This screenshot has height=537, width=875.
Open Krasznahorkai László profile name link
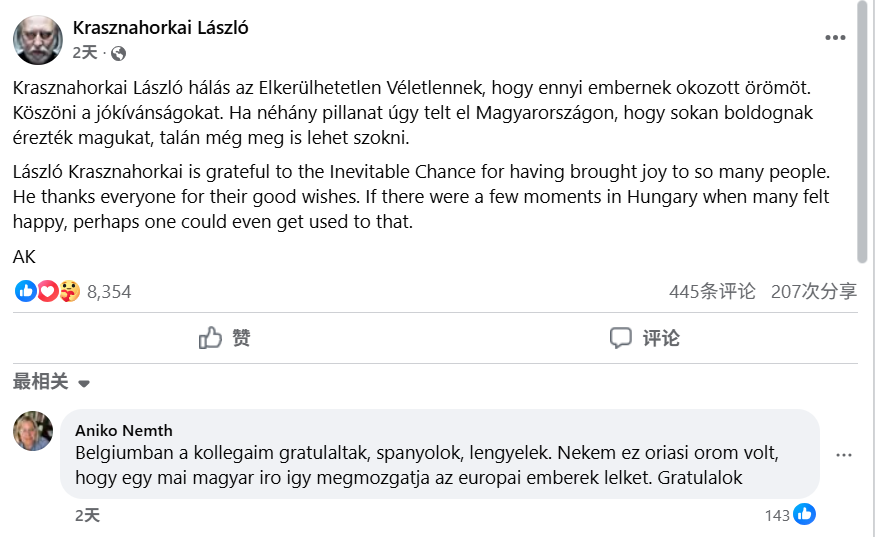(x=160, y=28)
